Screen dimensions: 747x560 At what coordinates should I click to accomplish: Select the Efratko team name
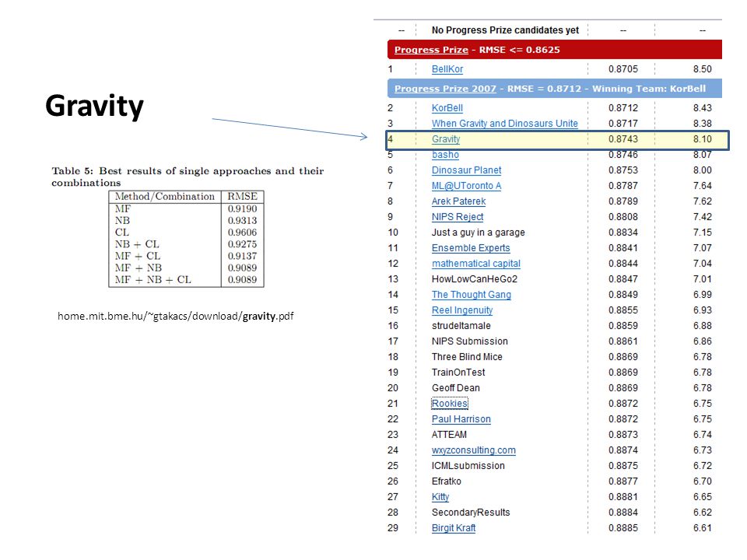point(447,481)
